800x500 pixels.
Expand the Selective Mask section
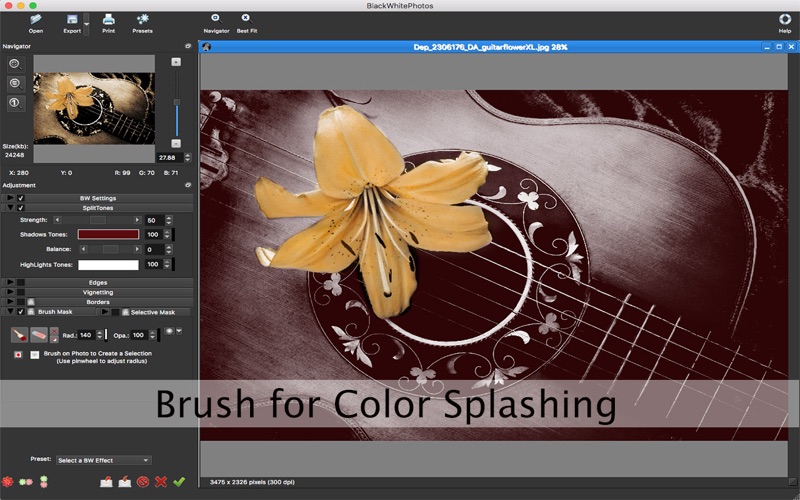[105, 312]
